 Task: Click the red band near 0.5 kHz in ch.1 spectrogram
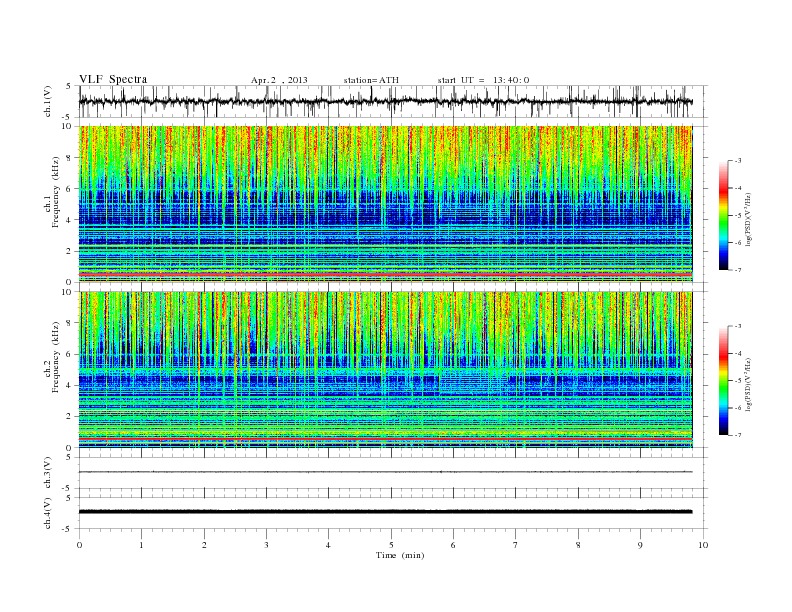385,274
